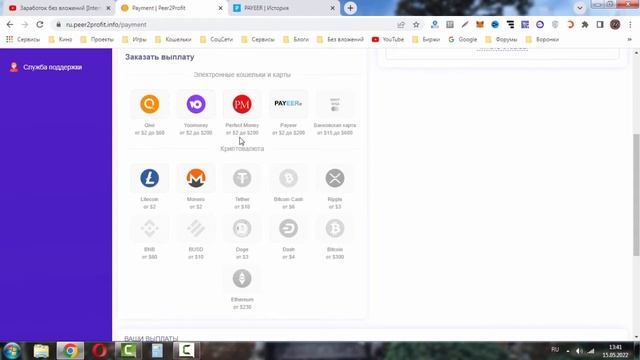The image size is (640, 360).
Task: Select the Ethereum payout icon
Action: (242, 279)
